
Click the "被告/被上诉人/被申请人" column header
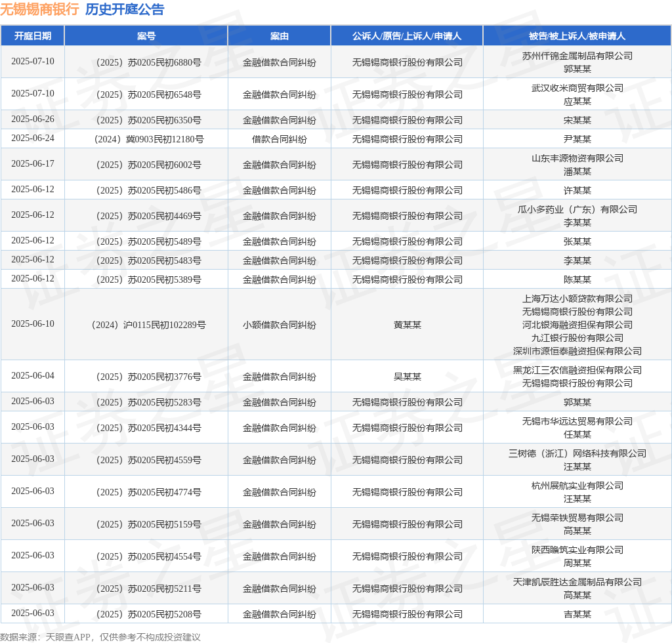[x=577, y=36]
